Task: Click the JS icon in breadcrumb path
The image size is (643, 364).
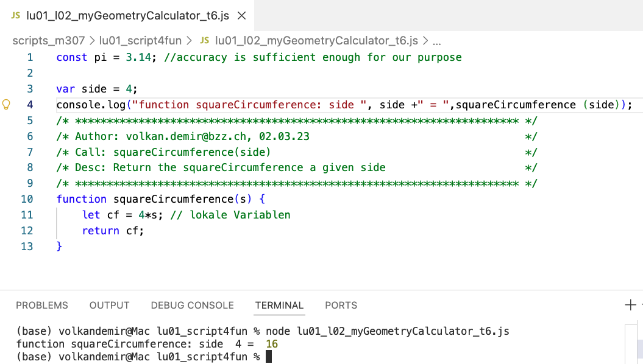Action: pyautogui.click(x=204, y=41)
